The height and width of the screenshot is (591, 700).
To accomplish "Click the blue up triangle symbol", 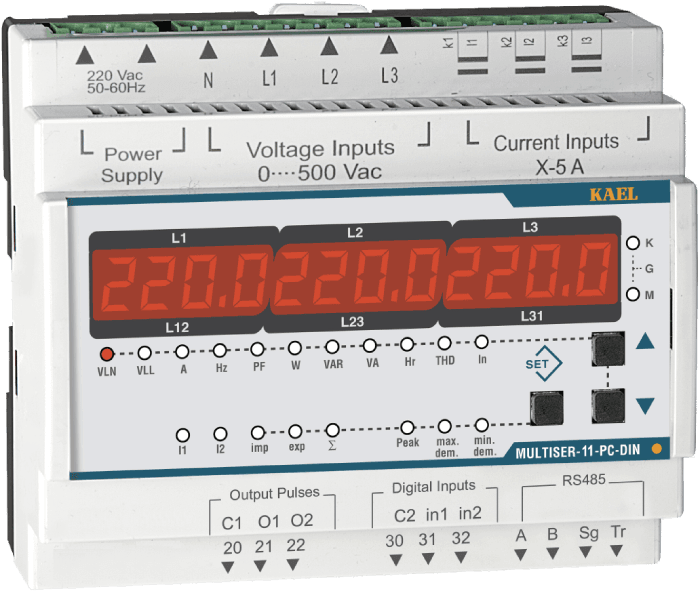I will (645, 341).
